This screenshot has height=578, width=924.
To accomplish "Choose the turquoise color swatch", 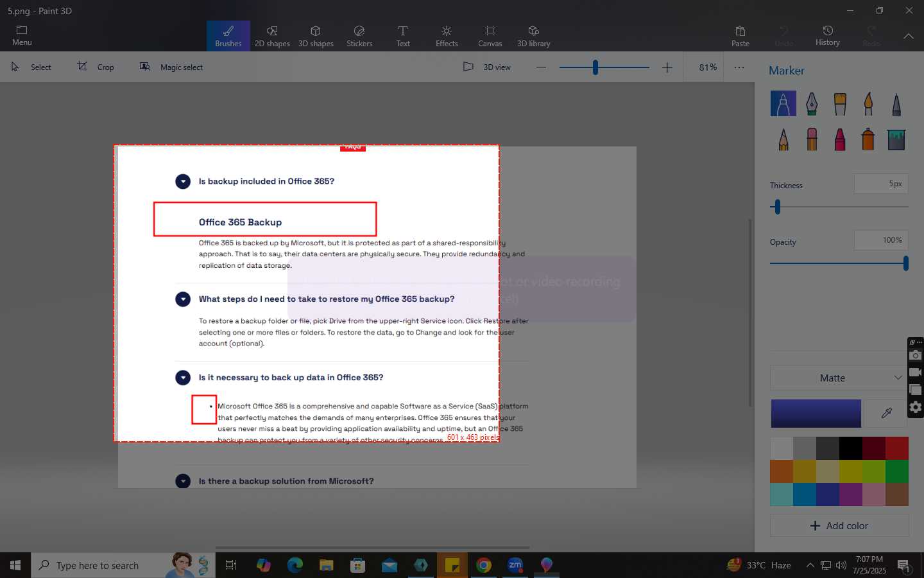I will point(782,495).
